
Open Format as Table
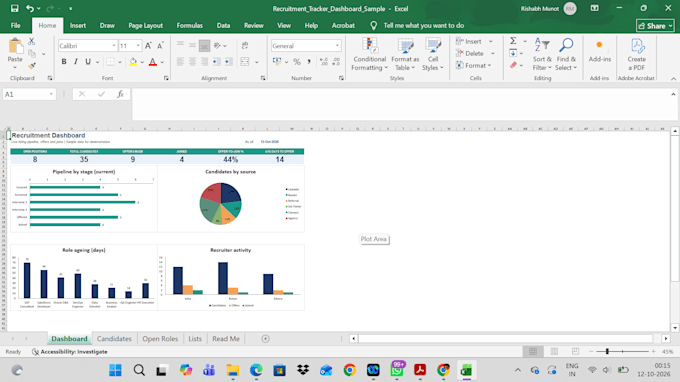(x=405, y=54)
